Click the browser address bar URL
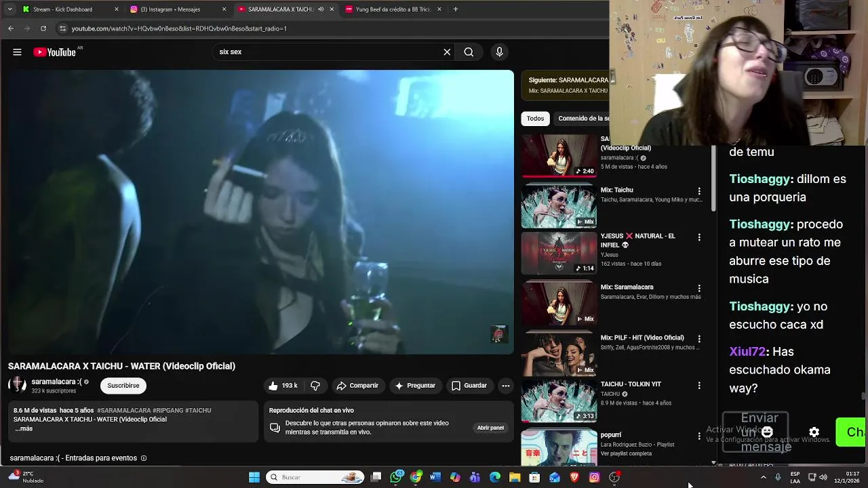Viewport: 868px width, 488px height. [179, 28]
